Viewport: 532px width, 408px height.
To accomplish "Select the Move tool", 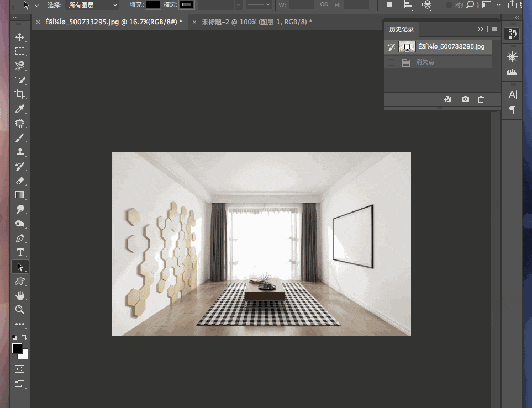I will click(20, 37).
